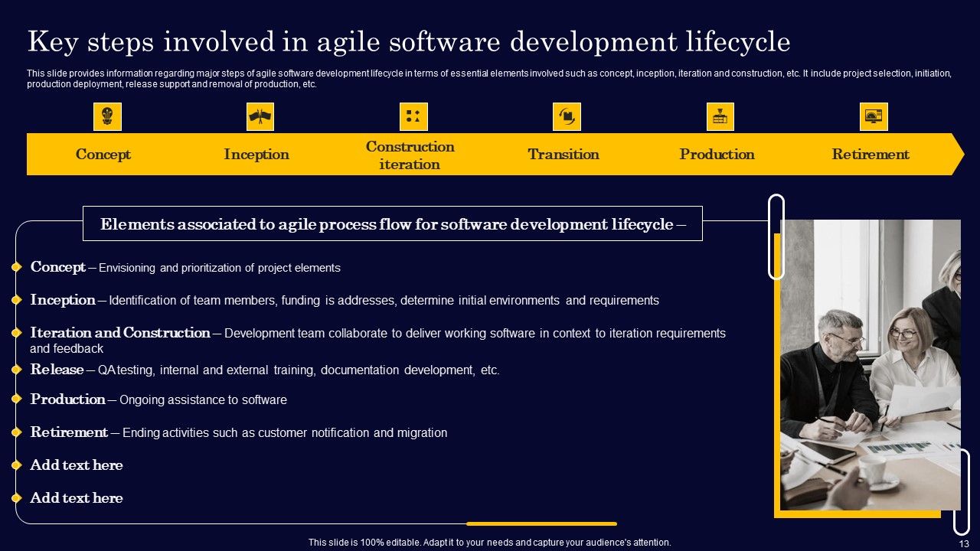This screenshot has width=980, height=551.
Task: Click the shapes icon above Construction iteration
Action: 413,116
